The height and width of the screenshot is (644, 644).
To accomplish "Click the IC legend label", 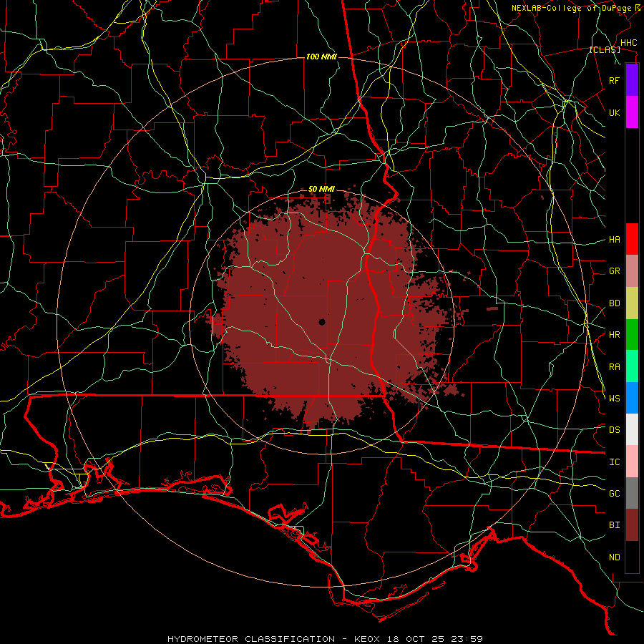I will [614, 462].
